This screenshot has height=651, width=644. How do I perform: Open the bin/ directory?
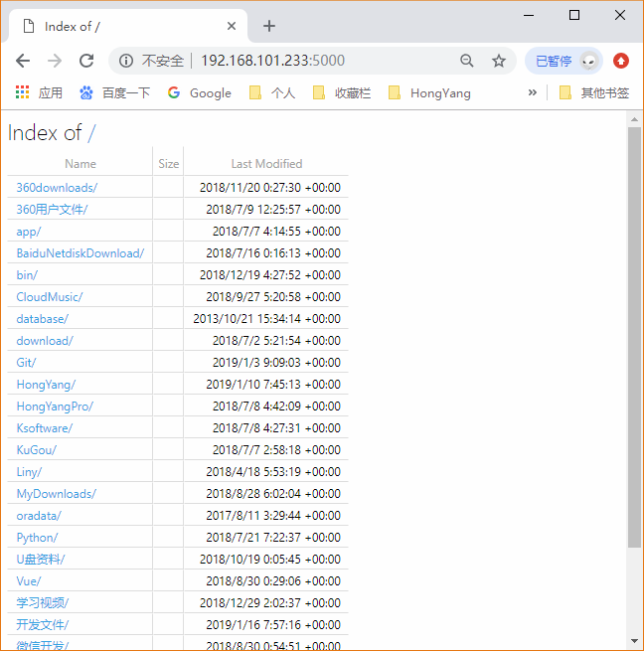27,275
